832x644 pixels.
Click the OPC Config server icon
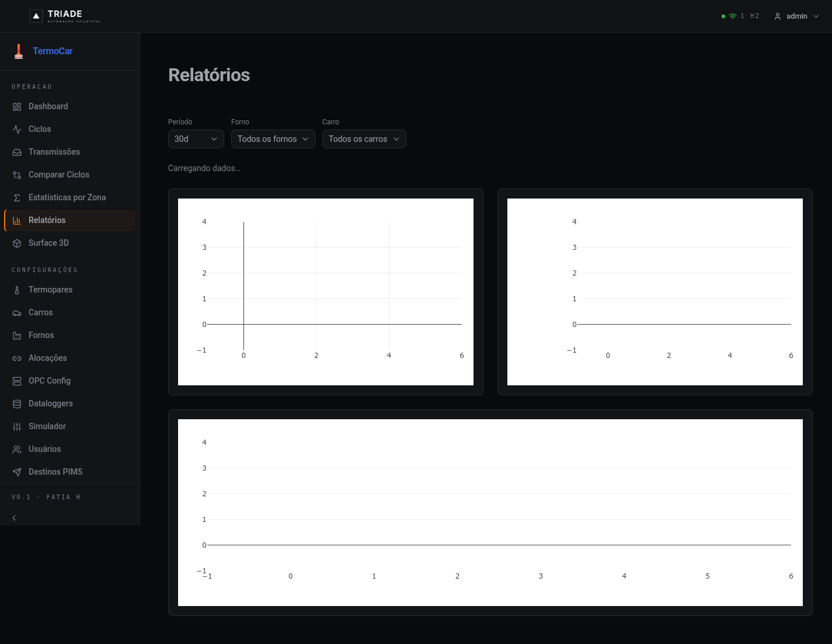17,381
